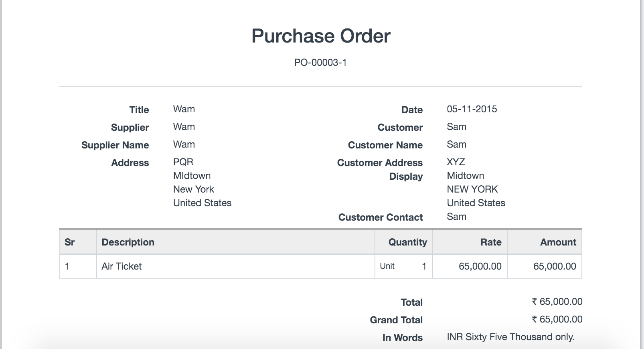Click row number 1 in Sr column
This screenshot has height=349, width=644.
(x=67, y=266)
